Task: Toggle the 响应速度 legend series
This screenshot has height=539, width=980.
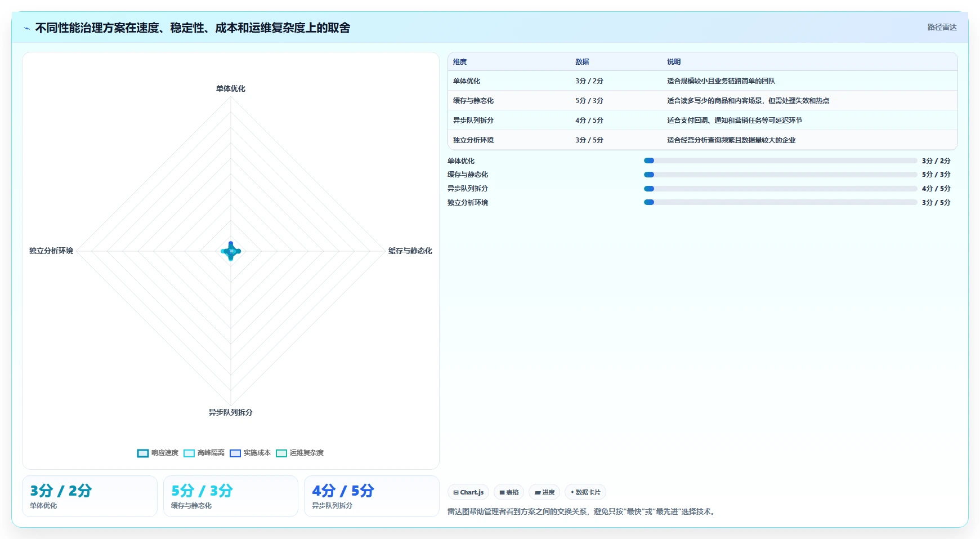Action: click(x=158, y=453)
